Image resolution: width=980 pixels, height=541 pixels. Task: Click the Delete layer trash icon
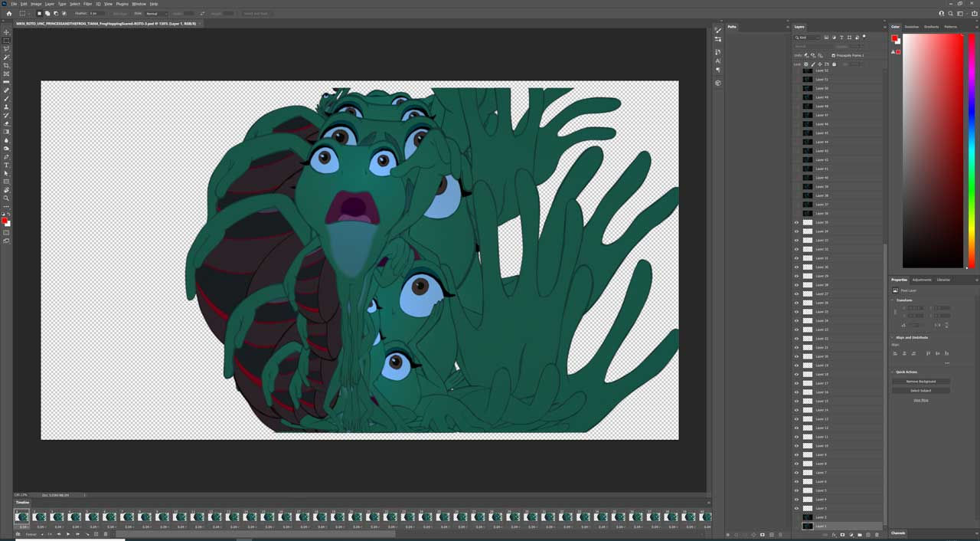click(876, 535)
